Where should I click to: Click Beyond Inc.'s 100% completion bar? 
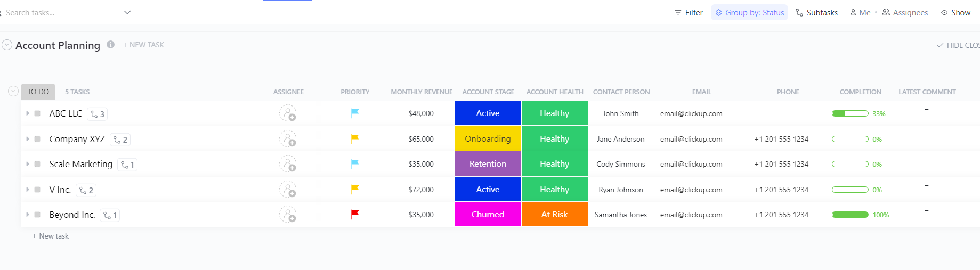[x=850, y=215]
